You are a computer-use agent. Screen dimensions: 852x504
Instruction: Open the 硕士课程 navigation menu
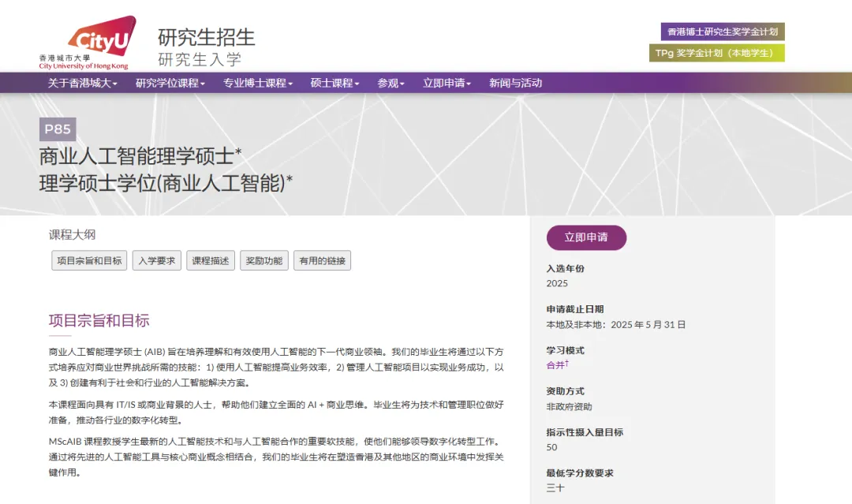coord(334,83)
